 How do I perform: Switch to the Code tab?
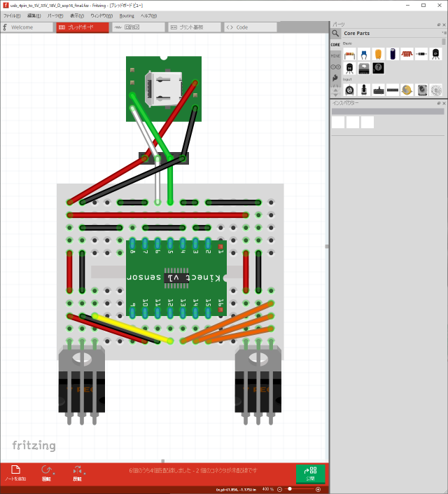pyautogui.click(x=251, y=27)
